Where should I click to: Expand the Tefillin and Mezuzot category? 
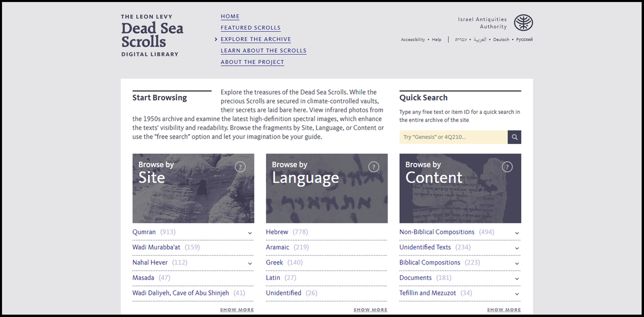(x=517, y=294)
